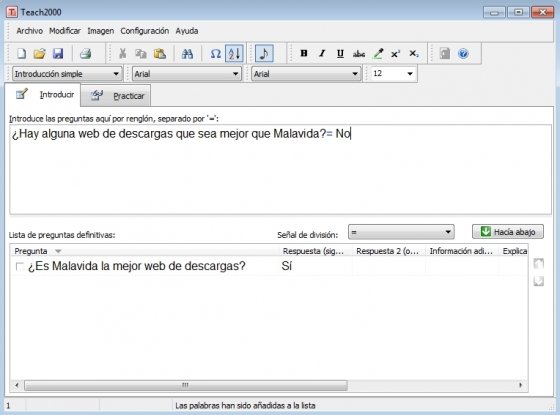Click the Respuesta 2 column header
The height and width of the screenshot is (415, 560).
tap(389, 251)
